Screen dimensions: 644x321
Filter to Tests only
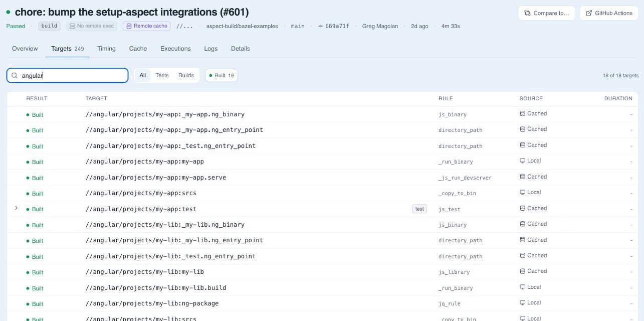(x=162, y=75)
